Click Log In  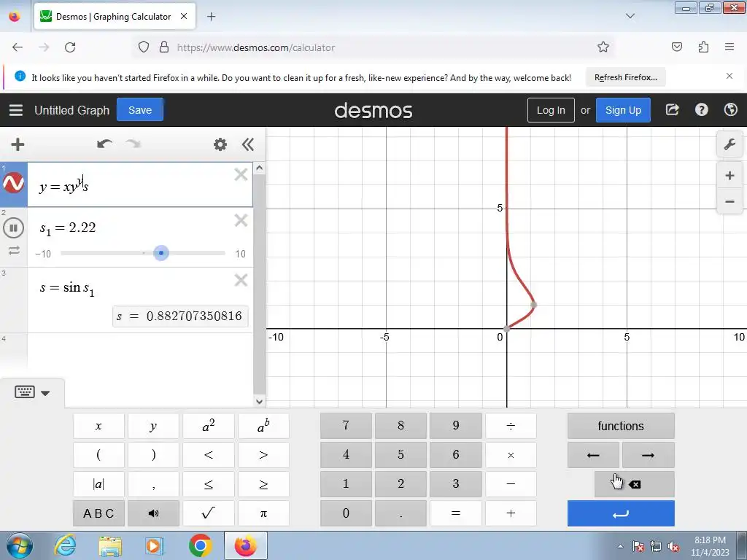coord(551,110)
